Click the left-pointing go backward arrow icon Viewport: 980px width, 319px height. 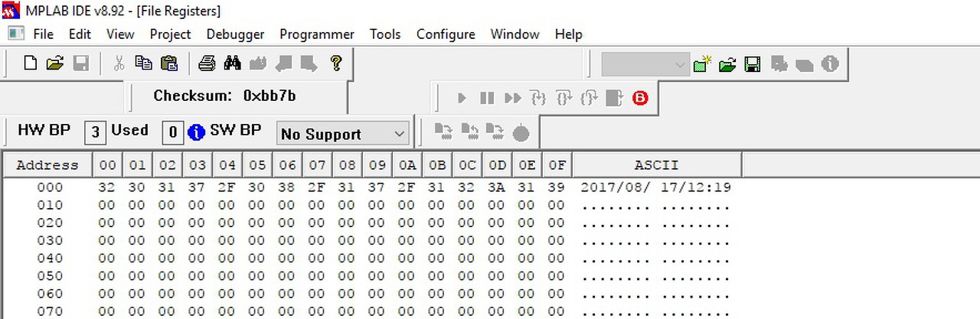283,63
